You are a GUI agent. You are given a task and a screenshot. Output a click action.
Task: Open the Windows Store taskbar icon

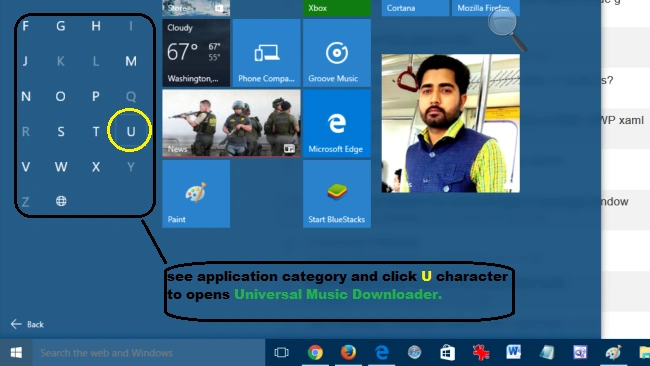(x=447, y=353)
